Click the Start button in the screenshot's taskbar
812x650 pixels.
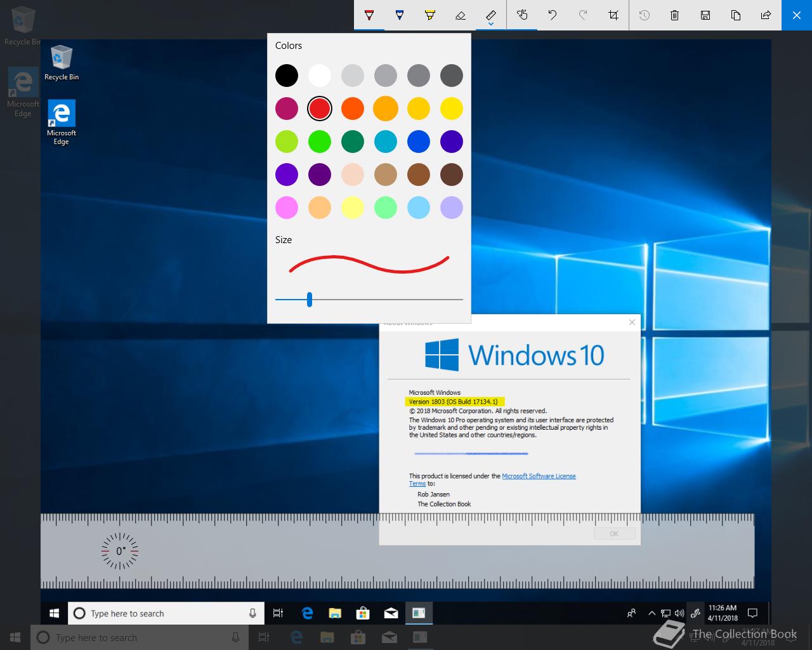pos(55,613)
